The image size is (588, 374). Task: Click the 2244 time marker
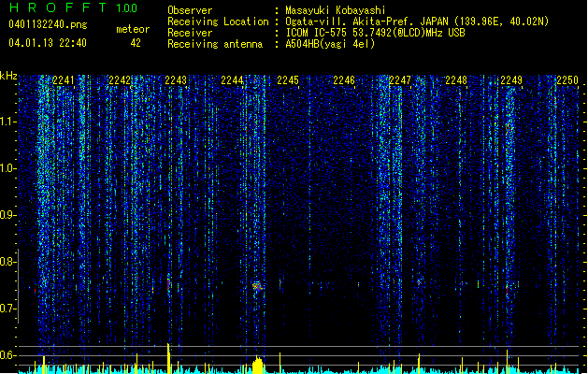tap(232, 80)
